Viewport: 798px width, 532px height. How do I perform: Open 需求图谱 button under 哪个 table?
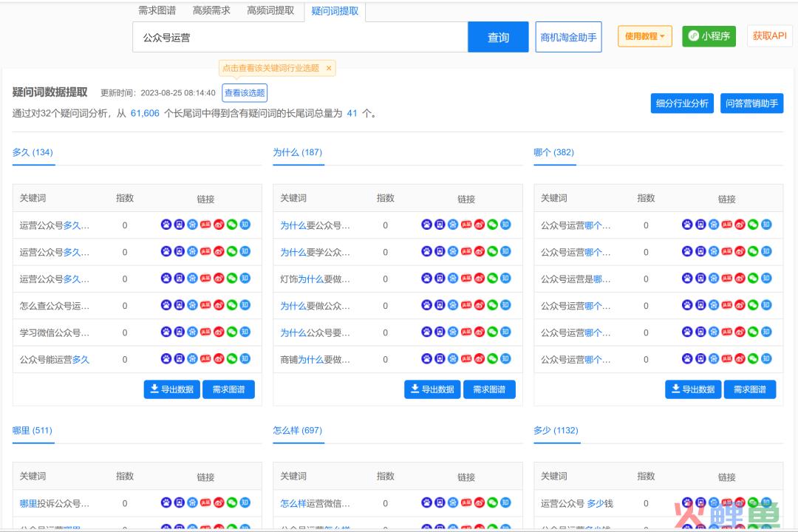(750, 389)
